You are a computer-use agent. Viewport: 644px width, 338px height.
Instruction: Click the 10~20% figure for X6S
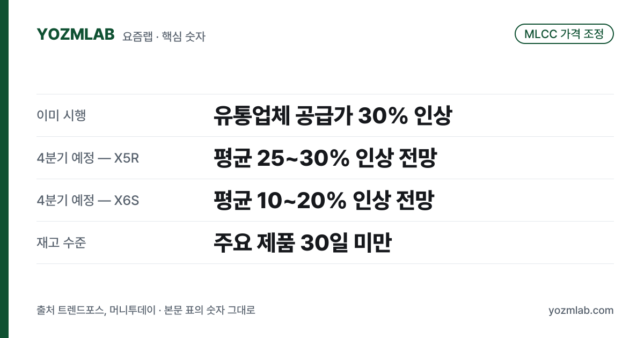click(302, 200)
